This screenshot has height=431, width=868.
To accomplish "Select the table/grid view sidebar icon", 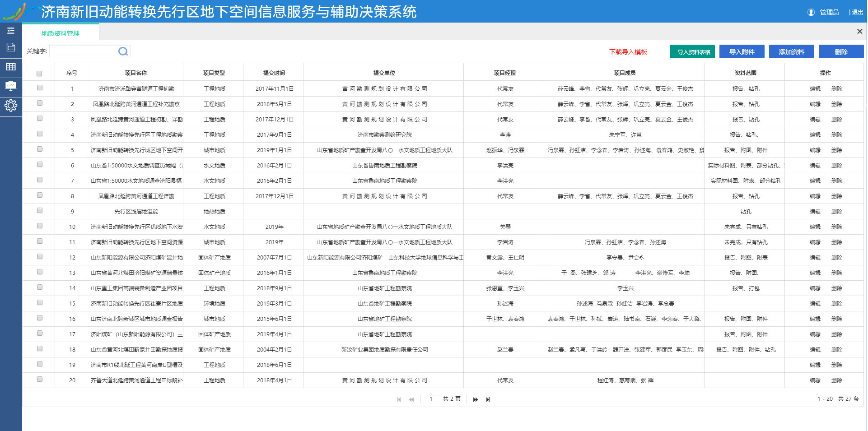I will 11,68.
